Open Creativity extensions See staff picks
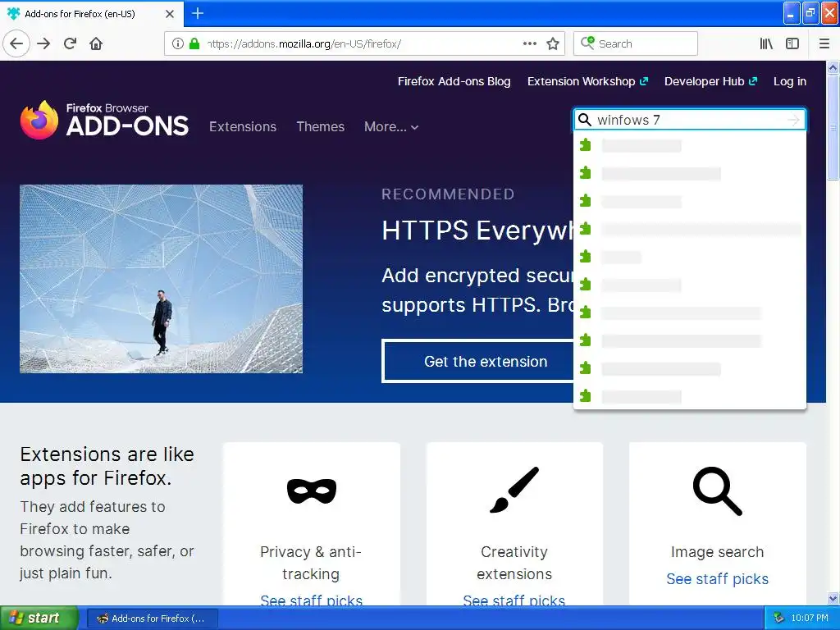Viewport: 840px width, 630px height. pos(514,600)
